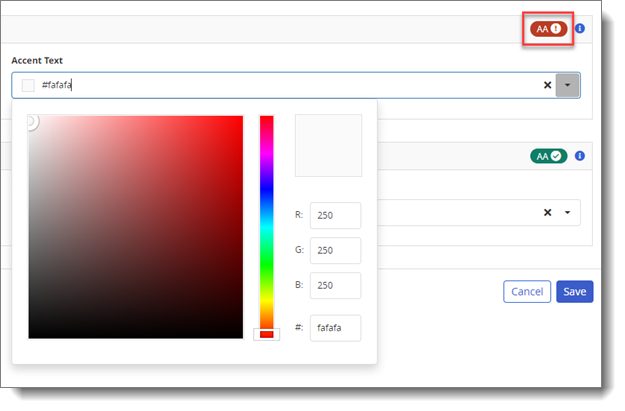
Task: Click the large color preview box
Action: pyautogui.click(x=328, y=145)
